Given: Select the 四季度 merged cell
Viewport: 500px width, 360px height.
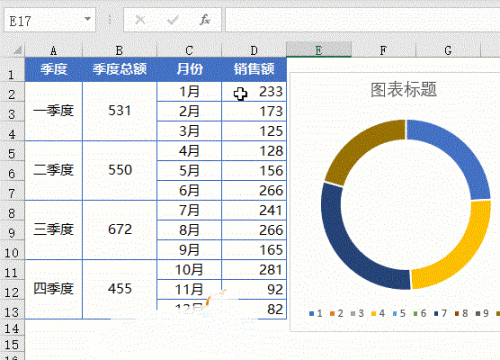Looking at the screenshot, I should pos(53,289).
